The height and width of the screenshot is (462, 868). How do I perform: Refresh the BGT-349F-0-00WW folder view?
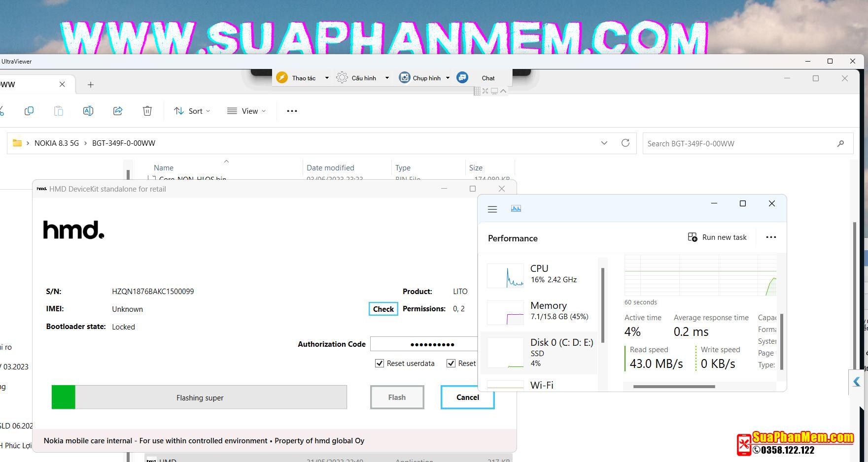(x=625, y=143)
